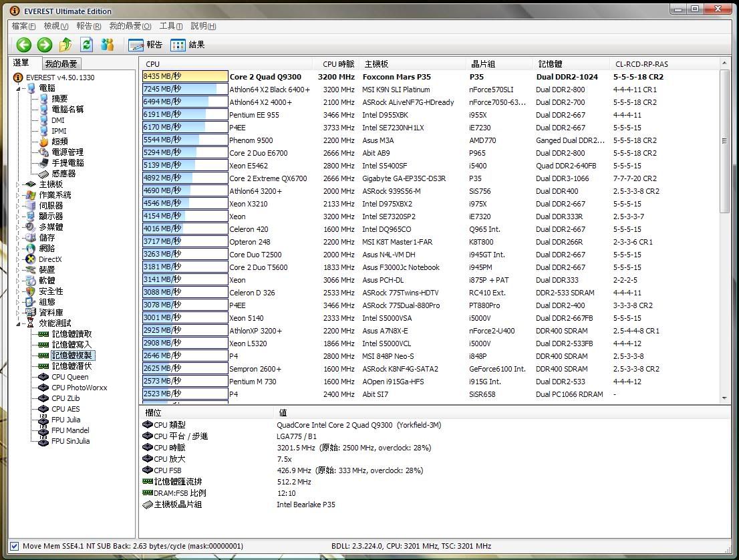Select the 手提電腦 laptop icon
The width and height of the screenshot is (739, 560).
[43, 163]
